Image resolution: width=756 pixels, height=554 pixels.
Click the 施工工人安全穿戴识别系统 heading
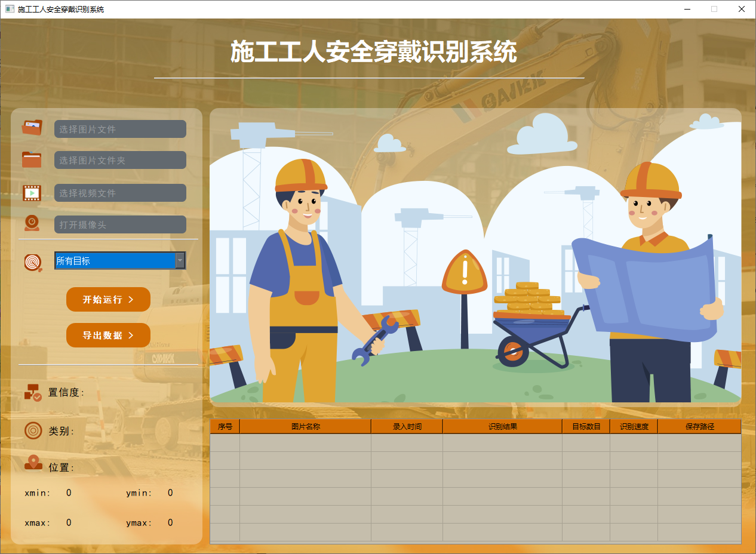pos(374,53)
